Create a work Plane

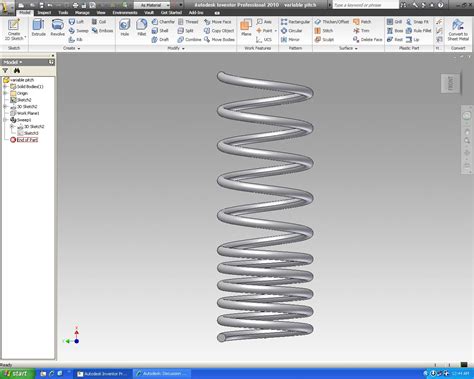click(246, 27)
